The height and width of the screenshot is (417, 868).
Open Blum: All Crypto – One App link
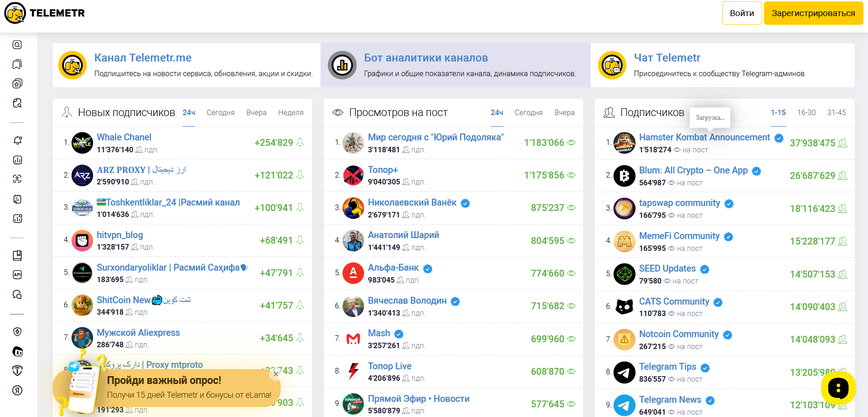coord(693,170)
